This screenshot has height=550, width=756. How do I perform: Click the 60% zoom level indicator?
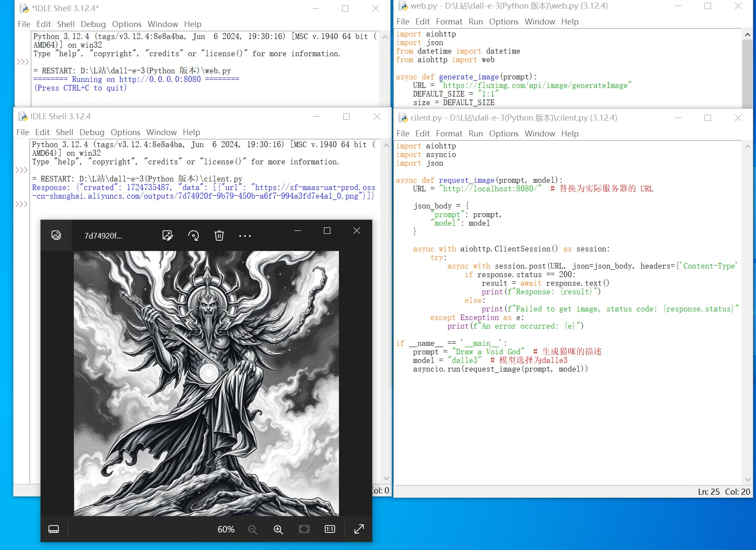[x=226, y=529]
